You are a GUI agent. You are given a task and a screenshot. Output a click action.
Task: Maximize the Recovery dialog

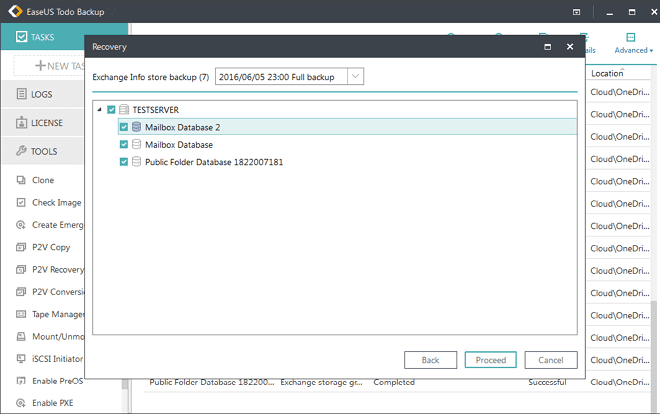(548, 47)
